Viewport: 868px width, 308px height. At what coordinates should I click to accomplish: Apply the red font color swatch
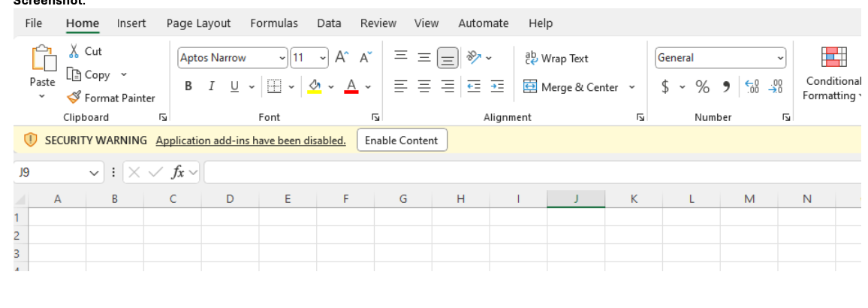[351, 87]
